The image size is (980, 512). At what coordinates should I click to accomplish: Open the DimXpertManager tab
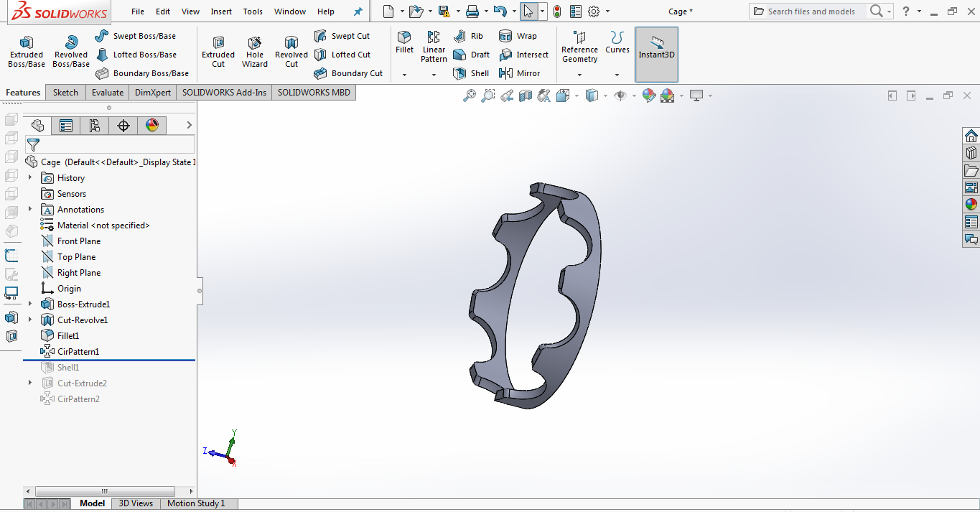123,126
